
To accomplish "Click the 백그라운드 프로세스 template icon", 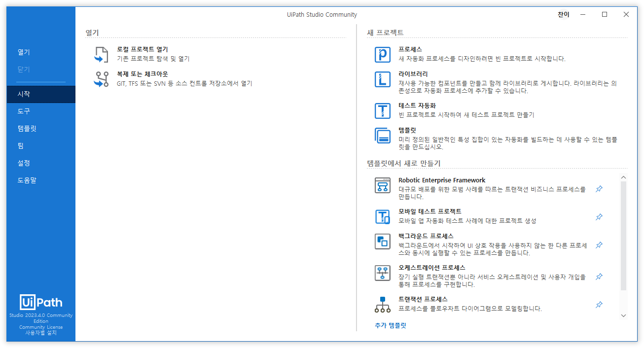I will [x=383, y=242].
